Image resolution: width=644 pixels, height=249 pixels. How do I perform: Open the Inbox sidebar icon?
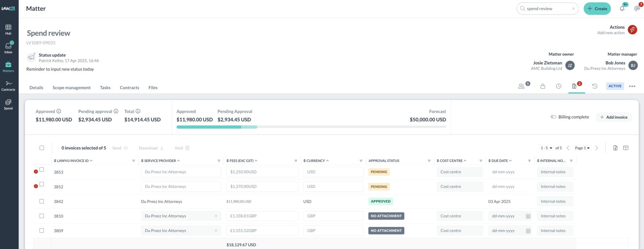8,48
